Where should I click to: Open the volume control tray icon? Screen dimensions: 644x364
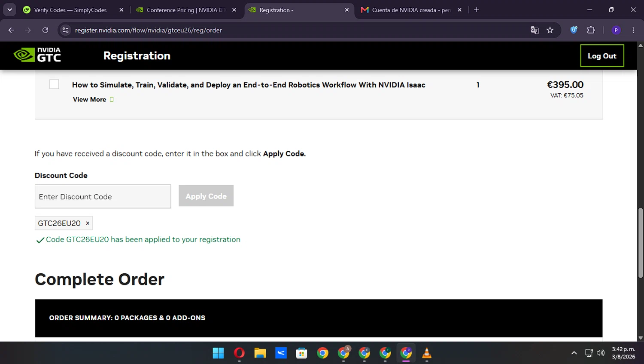pyautogui.click(x=601, y=353)
